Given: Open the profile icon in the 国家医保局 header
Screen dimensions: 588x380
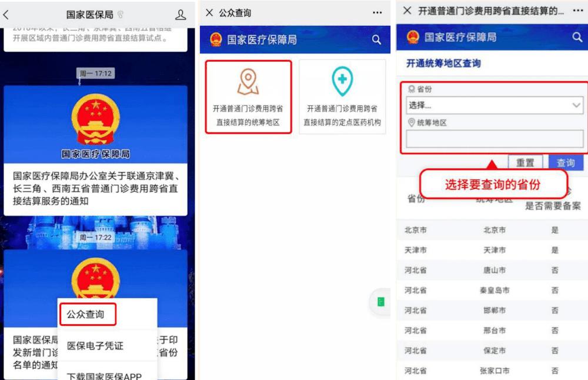Looking at the screenshot, I should pyautogui.click(x=181, y=15).
